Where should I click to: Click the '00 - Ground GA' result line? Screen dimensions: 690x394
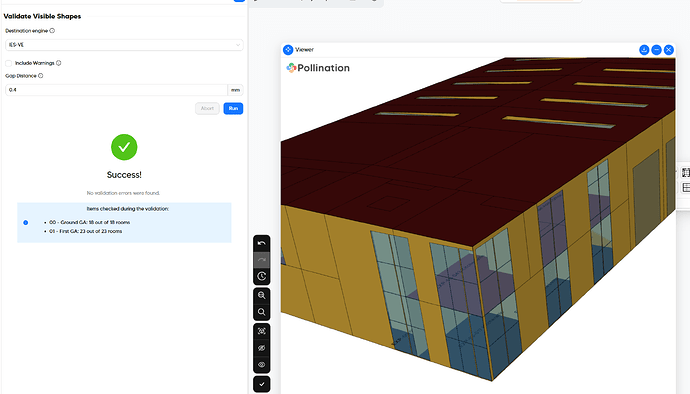click(89, 222)
